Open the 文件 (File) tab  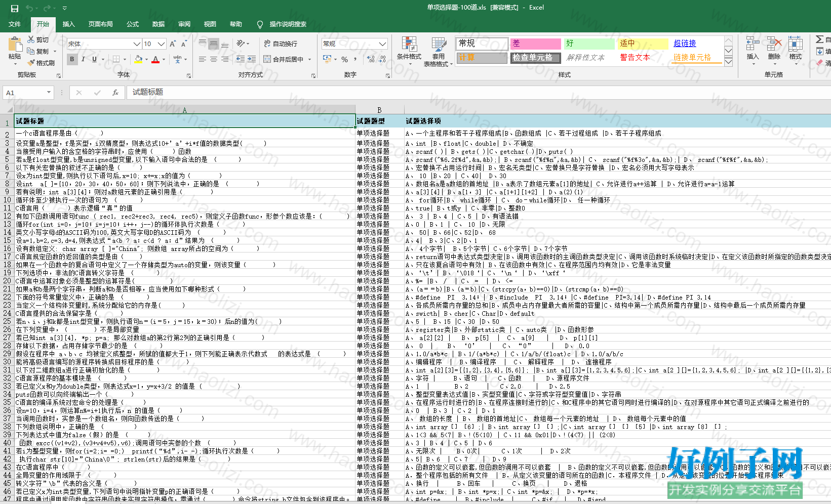click(15, 24)
